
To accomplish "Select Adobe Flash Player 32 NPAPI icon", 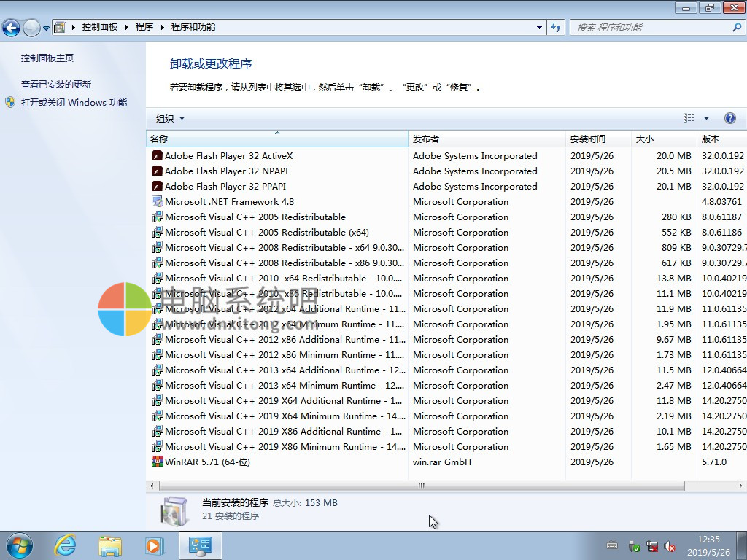I will [x=158, y=171].
